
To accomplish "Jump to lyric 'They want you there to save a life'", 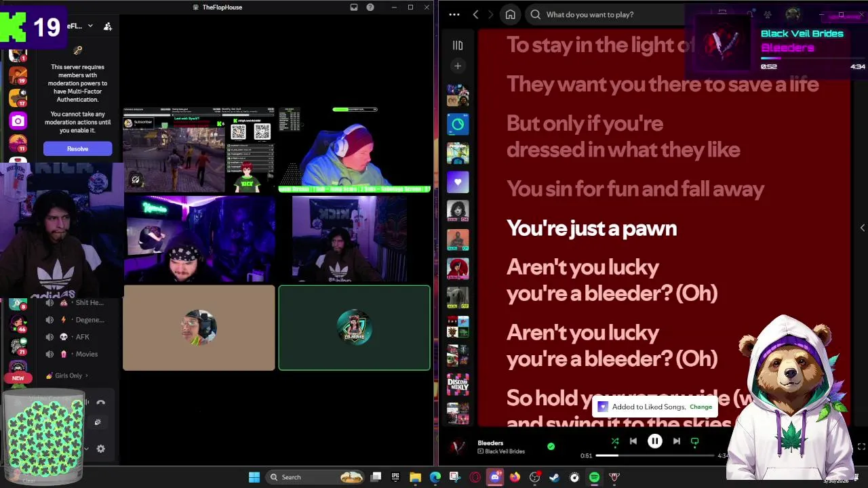I will [663, 85].
